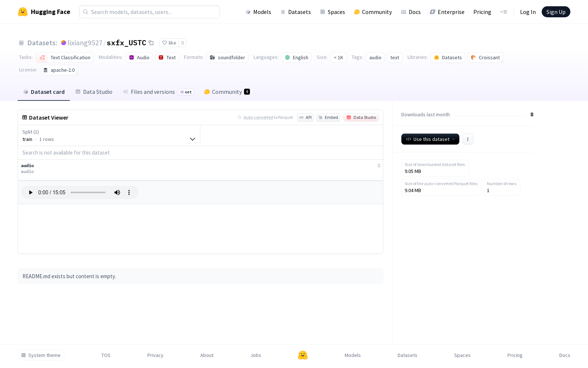
Task: Open the Use this dataset dropdown
Action: [x=430, y=139]
